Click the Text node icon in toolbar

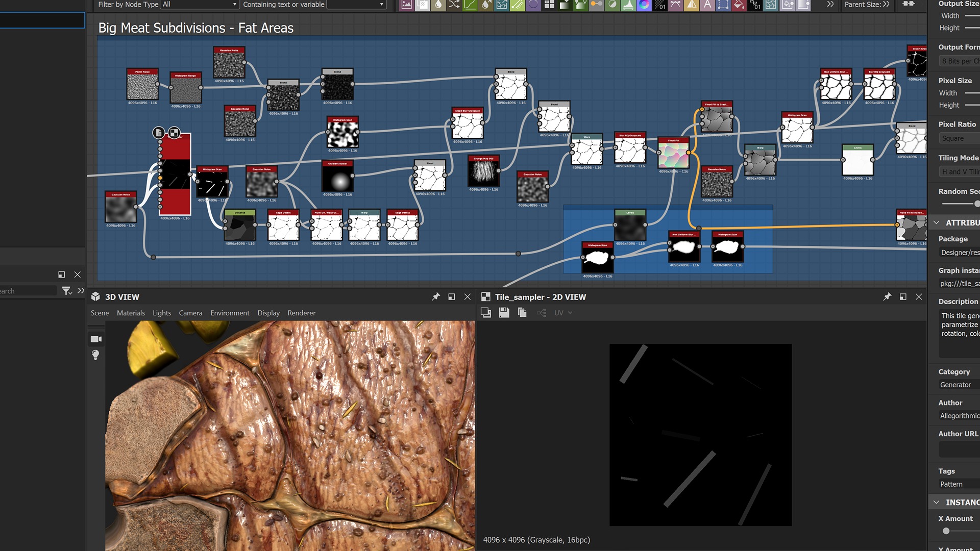coord(707,5)
